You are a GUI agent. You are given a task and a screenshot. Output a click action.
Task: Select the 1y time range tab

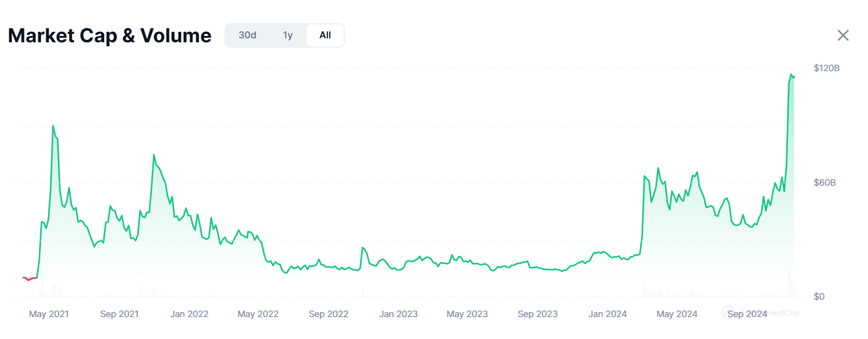point(288,35)
